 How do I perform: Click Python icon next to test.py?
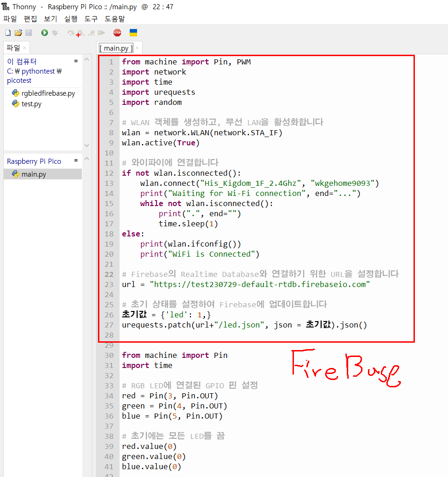pyautogui.click(x=16, y=104)
